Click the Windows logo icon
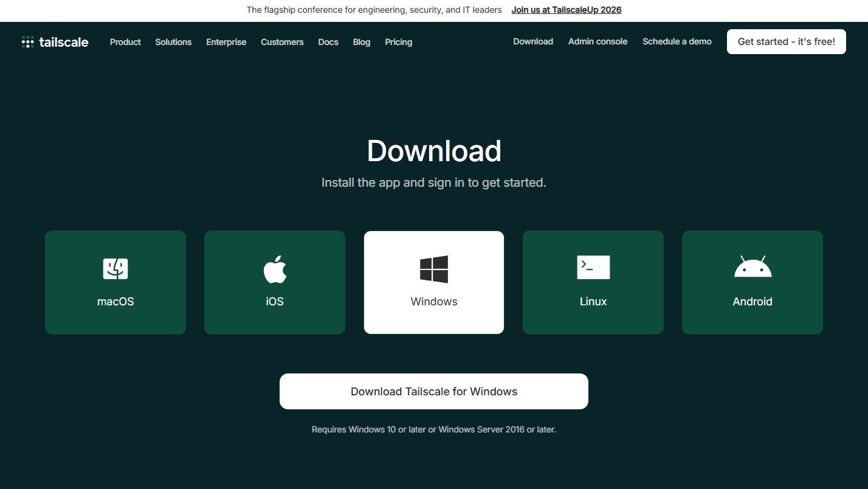Image resolution: width=868 pixels, height=489 pixels. 434,269
